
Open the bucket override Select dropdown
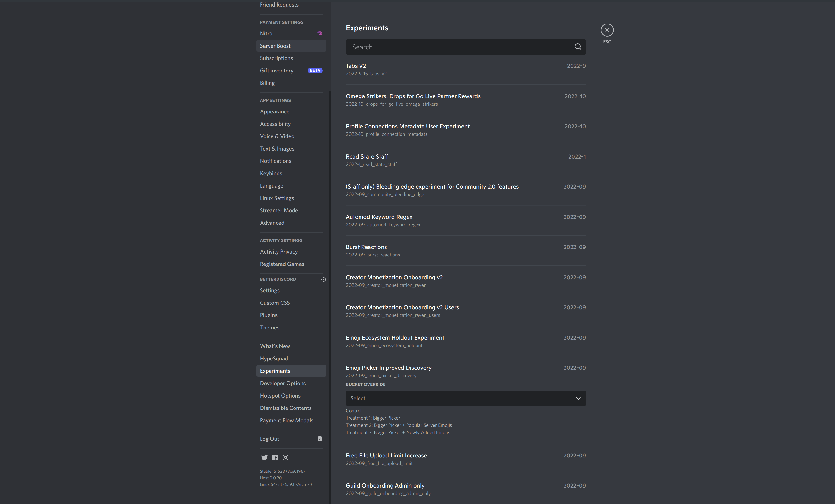465,398
